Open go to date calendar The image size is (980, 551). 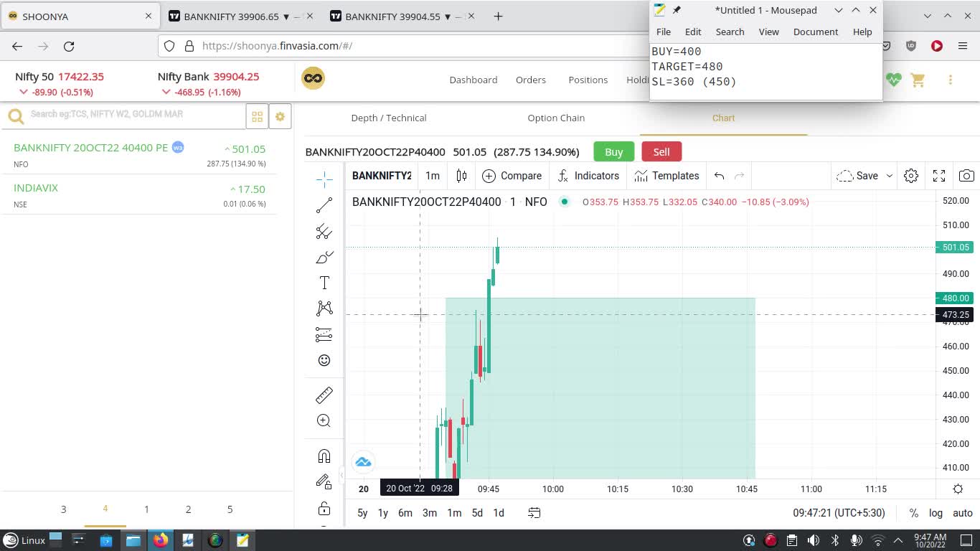tap(534, 513)
